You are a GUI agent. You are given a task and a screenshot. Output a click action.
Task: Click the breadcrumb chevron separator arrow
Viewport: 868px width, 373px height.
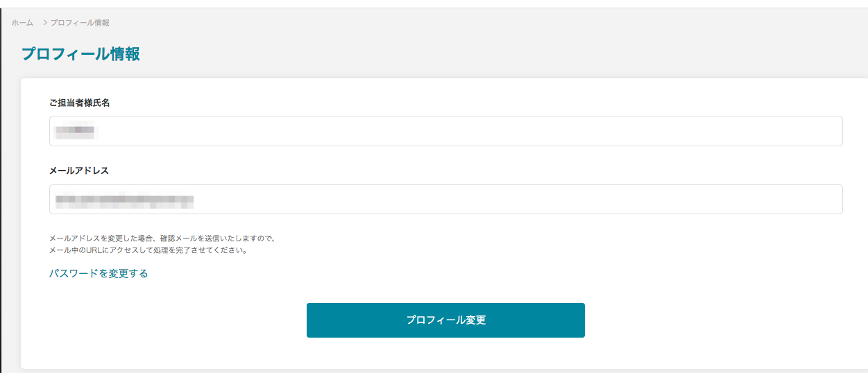[x=45, y=23]
